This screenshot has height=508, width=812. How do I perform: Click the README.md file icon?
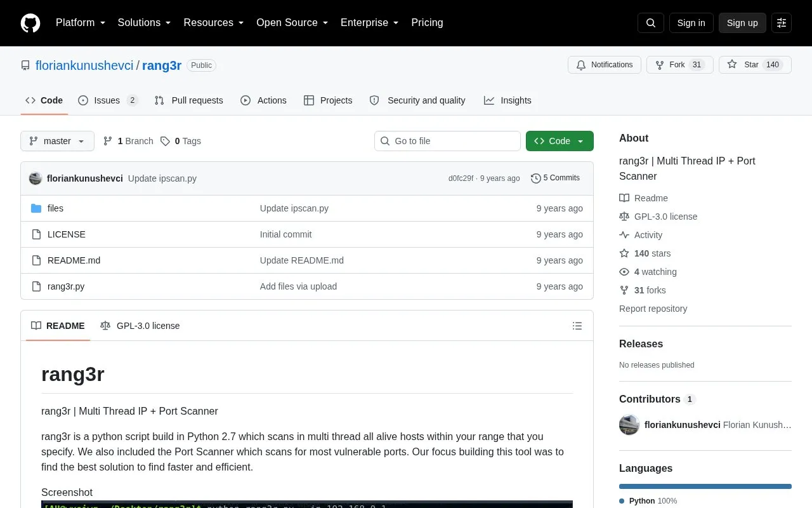pos(36,260)
